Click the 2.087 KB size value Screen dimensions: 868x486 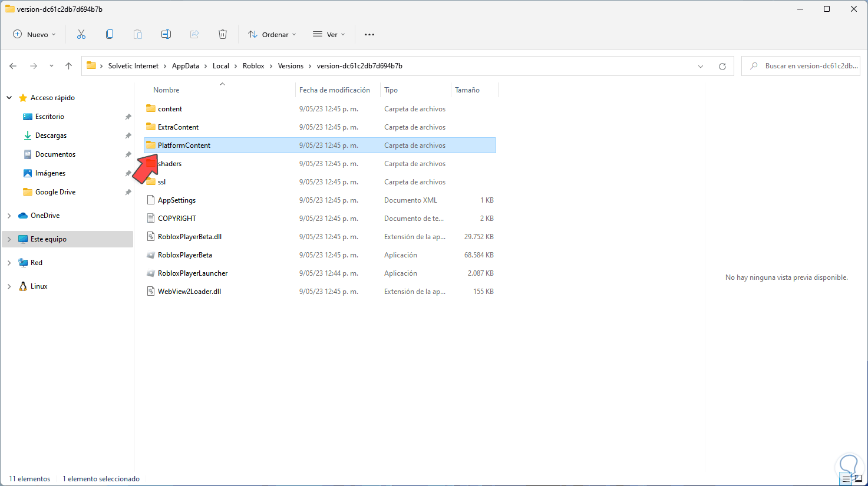[x=481, y=273]
